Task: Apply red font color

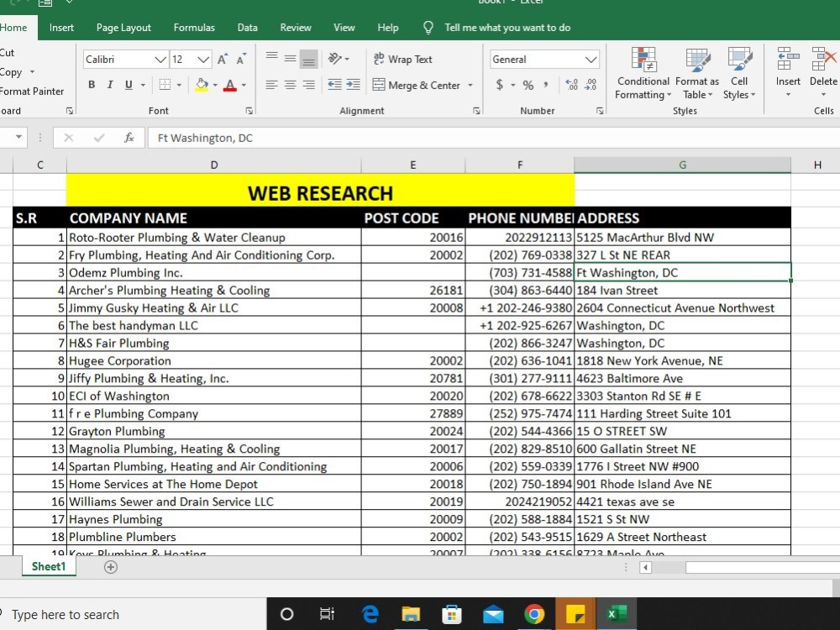Action: [x=230, y=85]
